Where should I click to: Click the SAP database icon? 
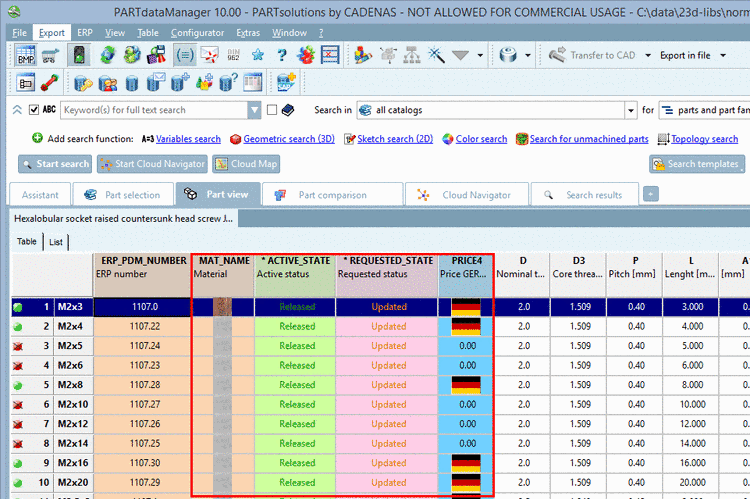click(x=286, y=82)
